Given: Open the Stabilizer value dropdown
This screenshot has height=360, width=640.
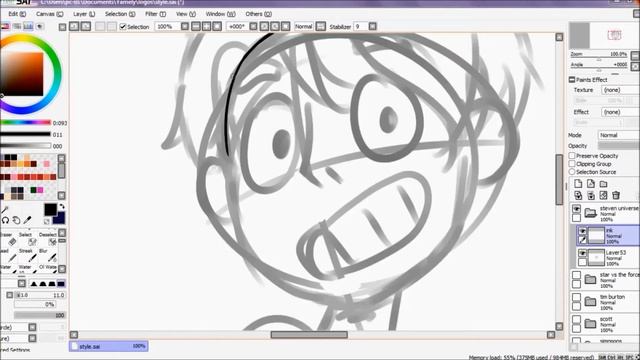Looking at the screenshot, I should pyautogui.click(x=373, y=27).
